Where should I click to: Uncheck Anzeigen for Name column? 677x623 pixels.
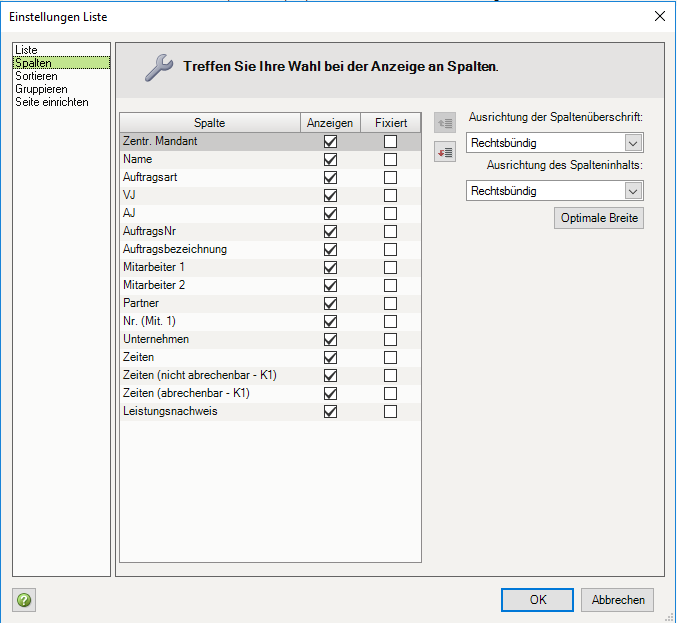click(330, 160)
